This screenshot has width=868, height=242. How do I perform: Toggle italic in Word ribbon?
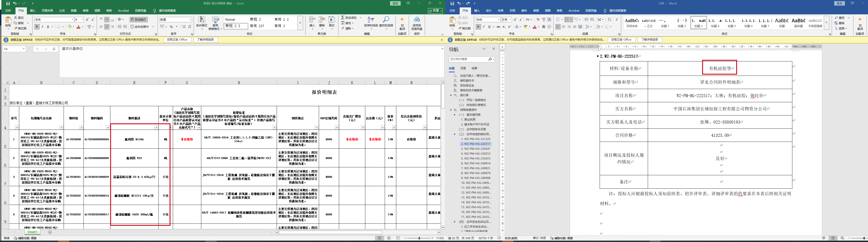click(x=484, y=27)
